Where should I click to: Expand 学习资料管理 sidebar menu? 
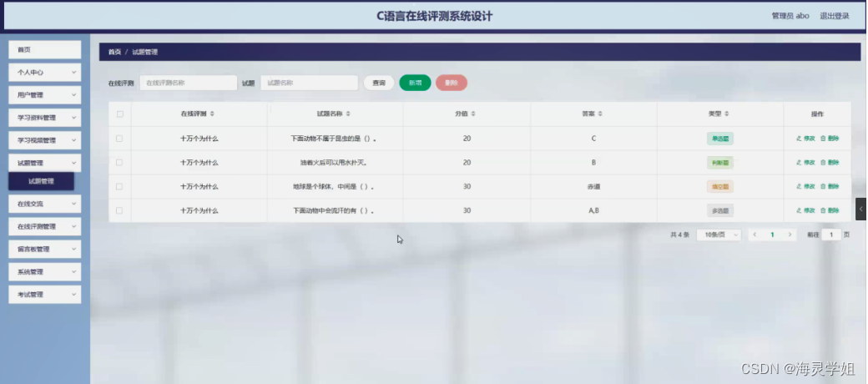(x=45, y=118)
